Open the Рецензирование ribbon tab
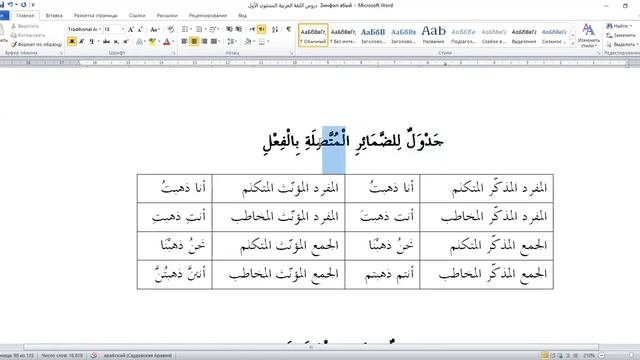The height and width of the screenshot is (360, 640). point(207,16)
